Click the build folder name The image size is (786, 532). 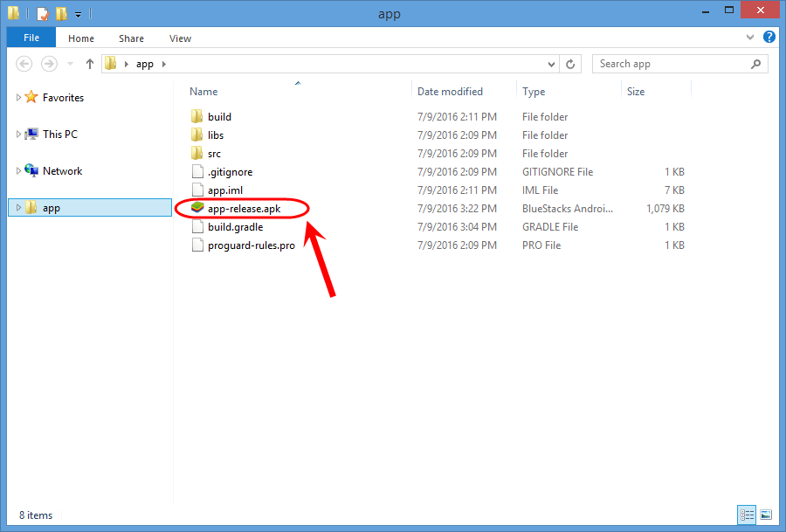[219, 117]
